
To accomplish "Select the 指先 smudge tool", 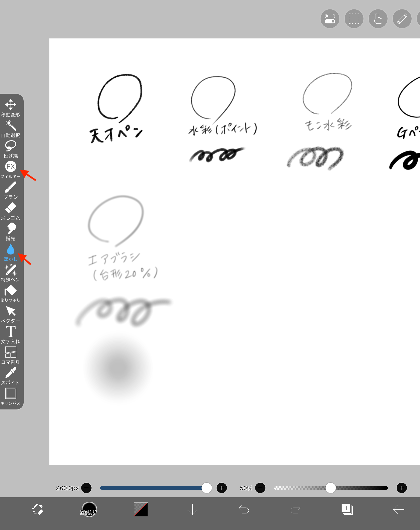I will point(11,232).
